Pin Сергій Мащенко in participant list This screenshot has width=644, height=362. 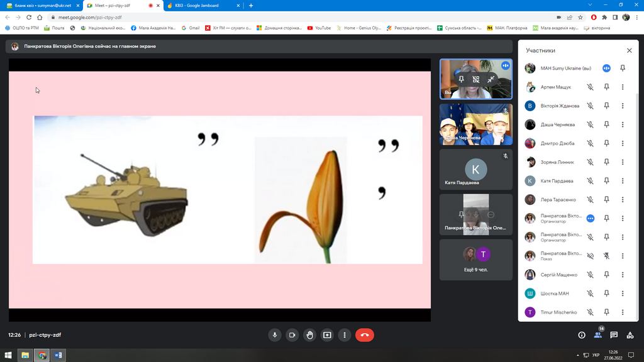coord(606,275)
